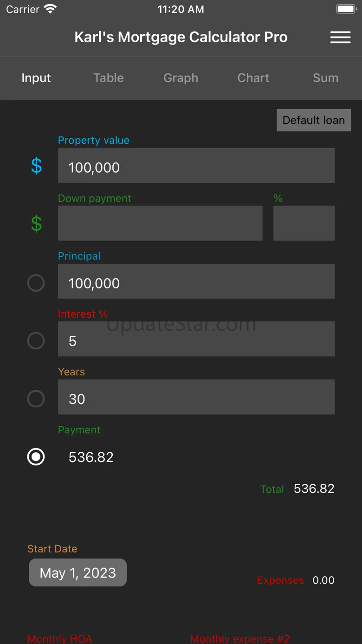The image size is (362, 644).
Task: Tap the down payment percent field
Action: pos(304,223)
